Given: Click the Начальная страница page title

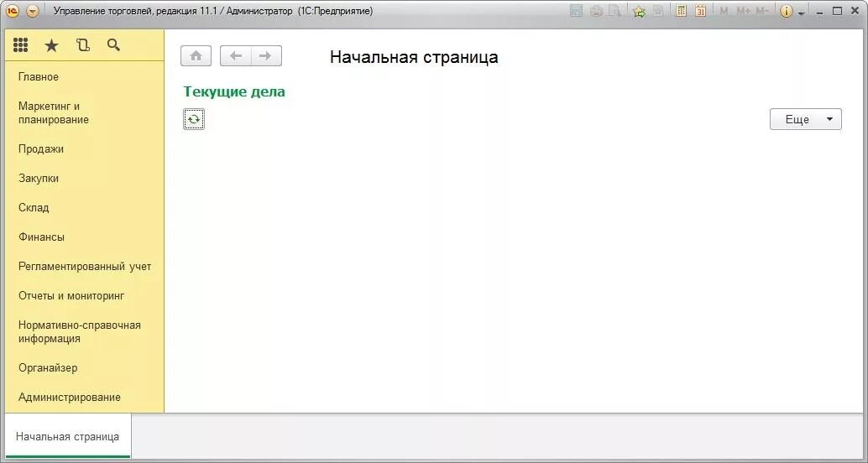Looking at the screenshot, I should 414,57.
